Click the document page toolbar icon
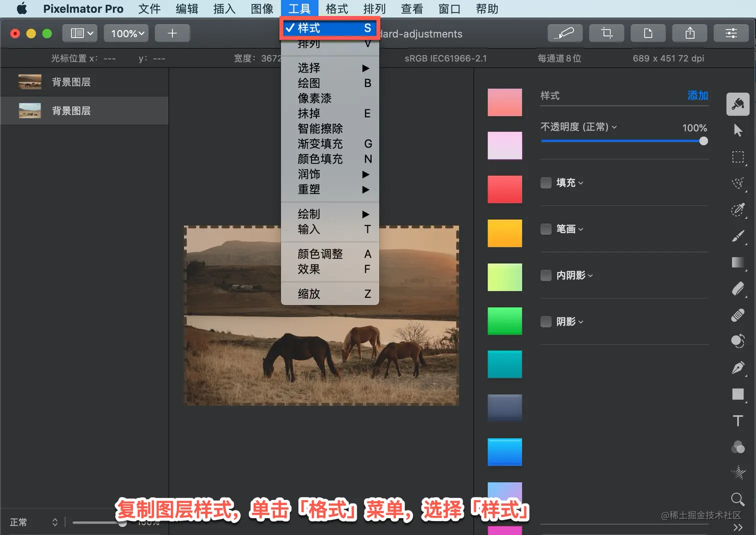756x535 pixels. [648, 33]
